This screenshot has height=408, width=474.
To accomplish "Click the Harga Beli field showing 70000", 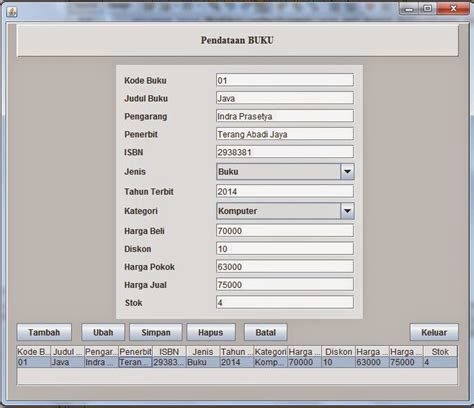I will pyautogui.click(x=285, y=231).
